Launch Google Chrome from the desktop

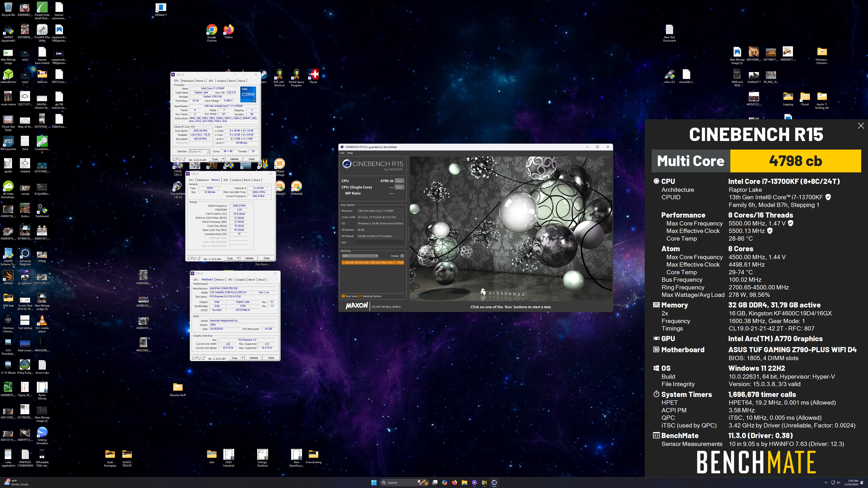pyautogui.click(x=212, y=33)
